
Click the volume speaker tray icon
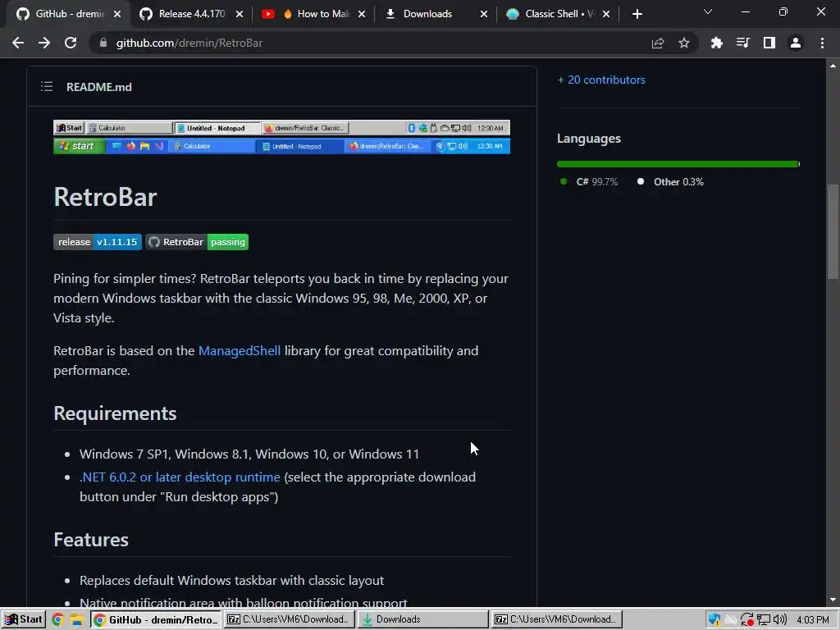pos(780,620)
